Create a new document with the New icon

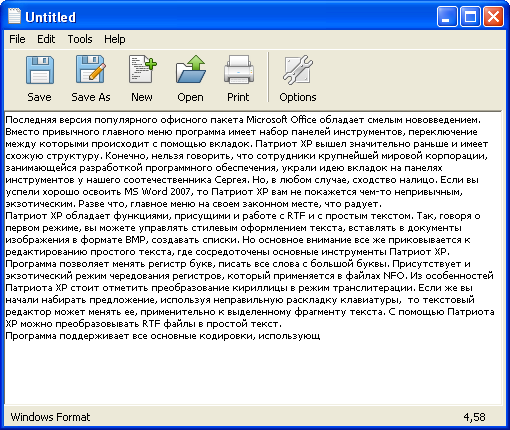tap(142, 69)
